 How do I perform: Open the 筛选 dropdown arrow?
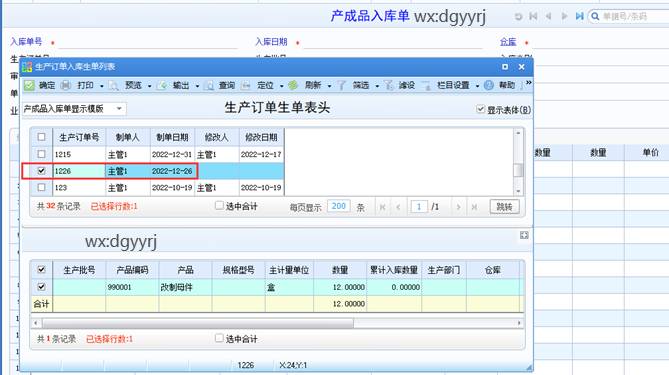[x=377, y=86]
